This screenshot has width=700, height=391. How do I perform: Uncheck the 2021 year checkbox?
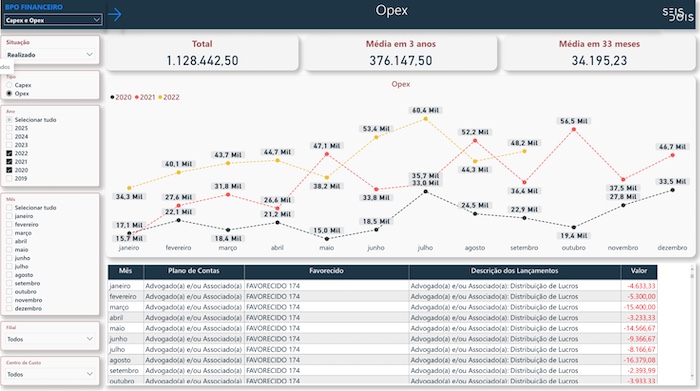point(9,162)
